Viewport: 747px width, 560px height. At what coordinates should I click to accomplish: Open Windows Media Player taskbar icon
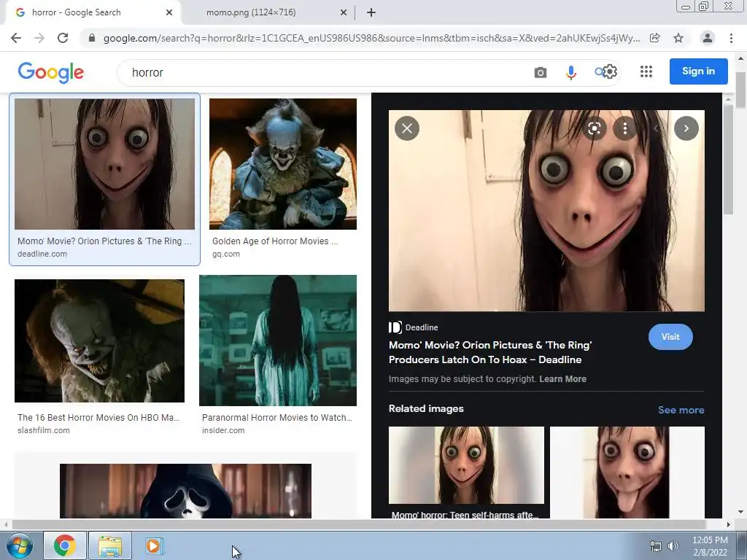(153, 545)
